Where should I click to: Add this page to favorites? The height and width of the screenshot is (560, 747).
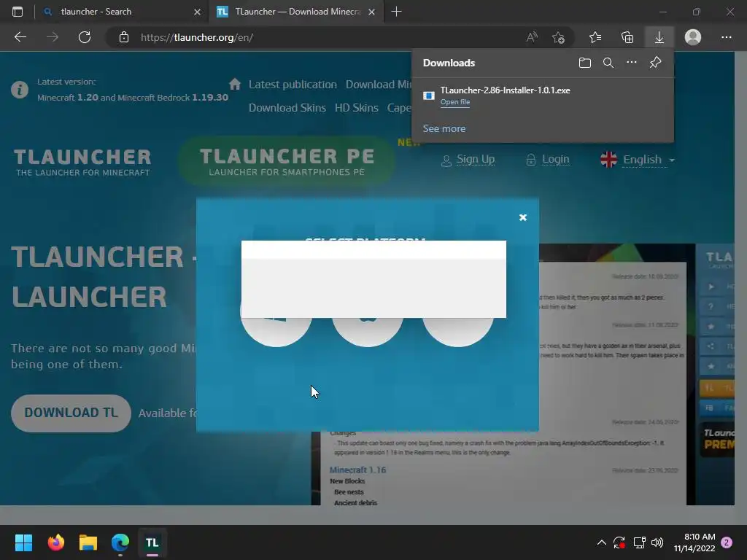(x=558, y=37)
